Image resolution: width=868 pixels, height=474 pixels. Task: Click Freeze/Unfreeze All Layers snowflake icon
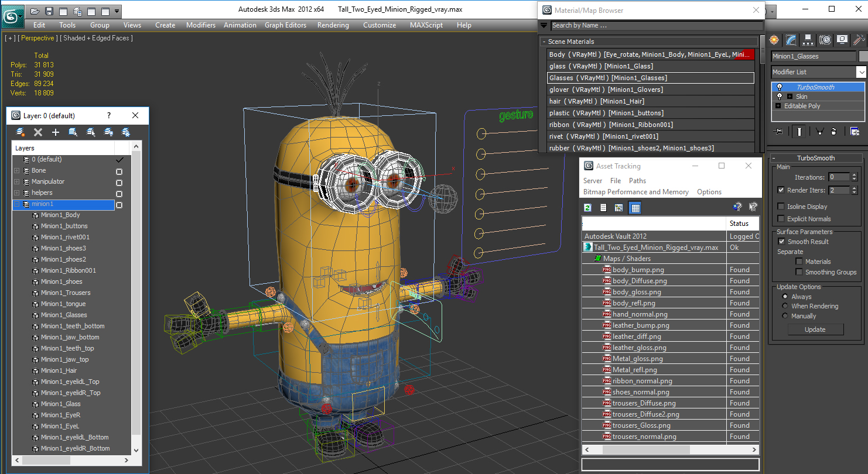[x=125, y=132]
